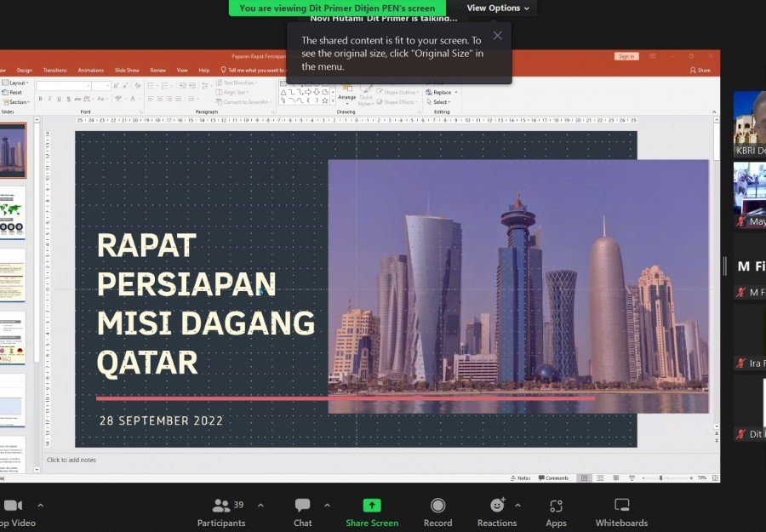Click the Arrange icon in Drawing group
This screenshot has height=532, width=766.
[x=347, y=93]
